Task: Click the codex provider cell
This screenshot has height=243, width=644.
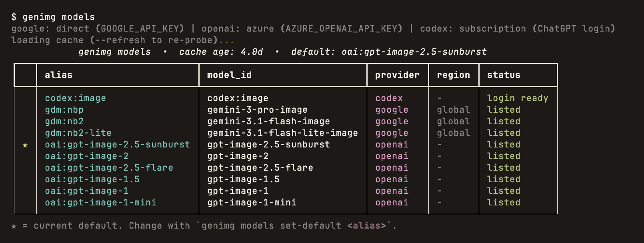Action: click(389, 98)
